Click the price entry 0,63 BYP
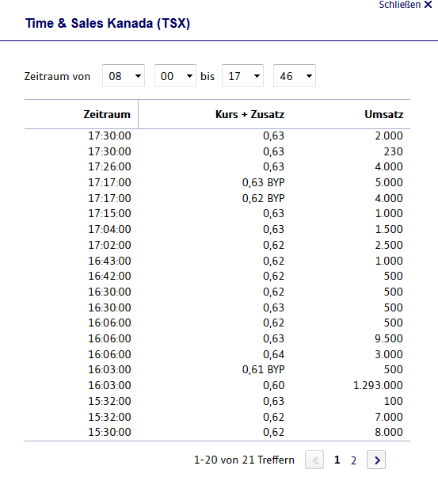438x504 pixels. click(x=263, y=182)
